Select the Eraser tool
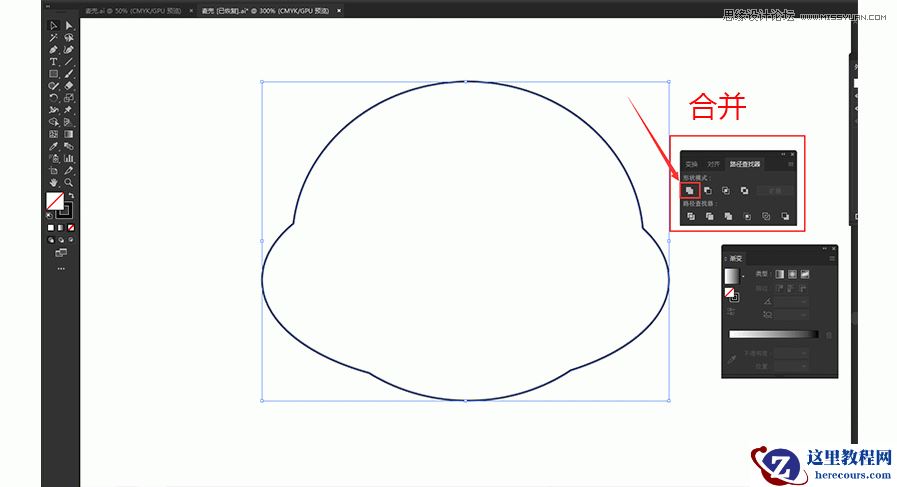 click(69, 86)
